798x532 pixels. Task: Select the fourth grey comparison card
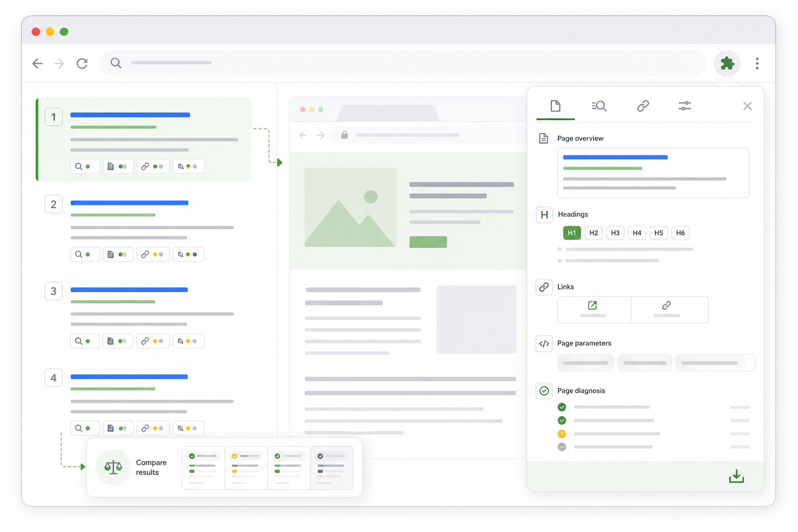point(331,468)
